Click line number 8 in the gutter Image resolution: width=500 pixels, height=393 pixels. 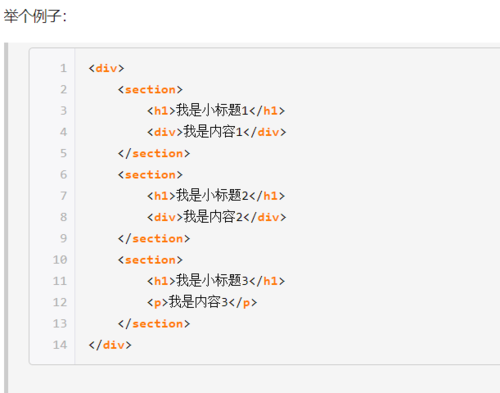pos(63,217)
